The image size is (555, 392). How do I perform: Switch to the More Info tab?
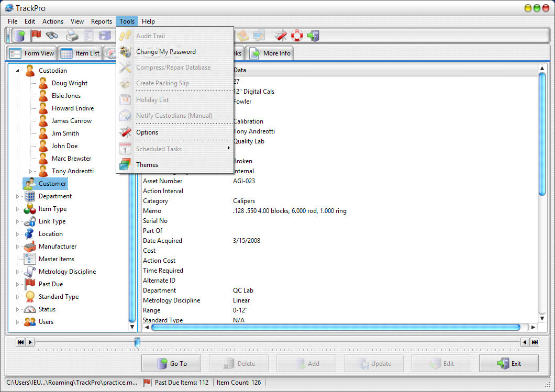[x=270, y=53]
